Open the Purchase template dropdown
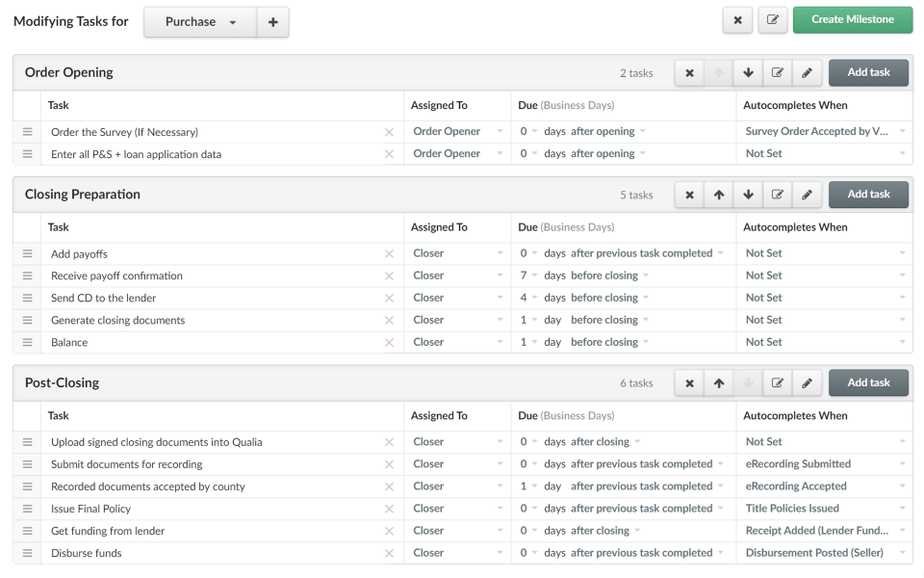The height and width of the screenshot is (578, 924). coord(199,20)
